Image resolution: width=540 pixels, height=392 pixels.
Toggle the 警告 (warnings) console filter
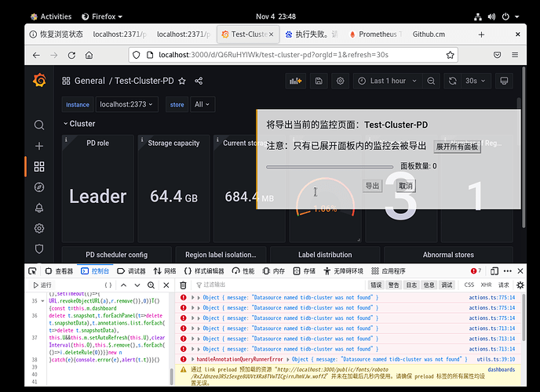click(x=394, y=285)
